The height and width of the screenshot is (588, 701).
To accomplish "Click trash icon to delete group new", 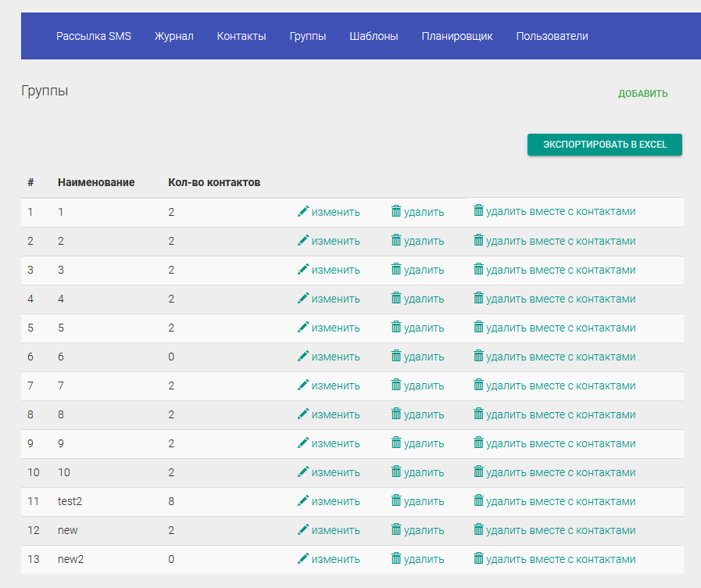I will pyautogui.click(x=396, y=530).
